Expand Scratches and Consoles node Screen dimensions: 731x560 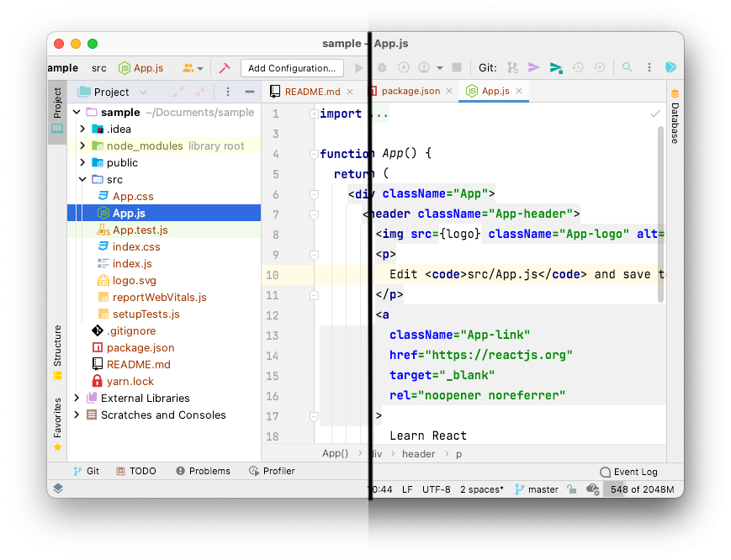click(x=77, y=415)
